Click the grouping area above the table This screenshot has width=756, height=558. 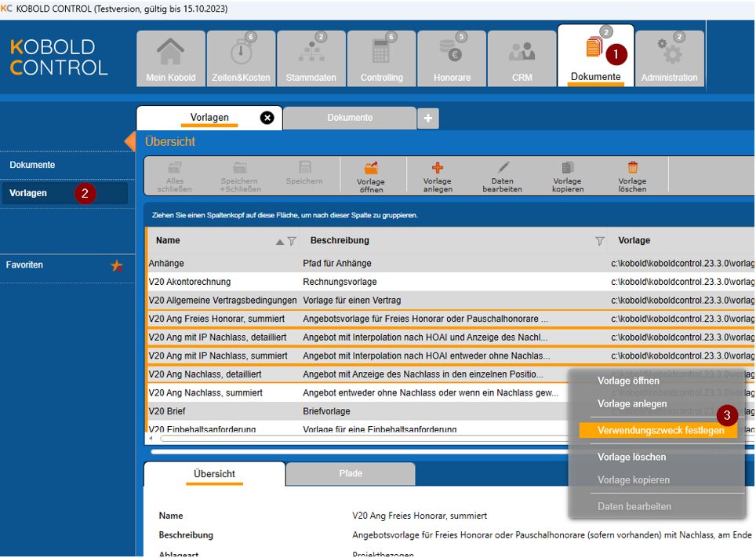click(x=449, y=215)
